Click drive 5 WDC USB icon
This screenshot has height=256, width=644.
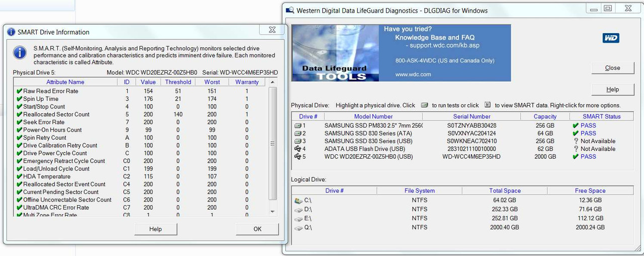(297, 157)
